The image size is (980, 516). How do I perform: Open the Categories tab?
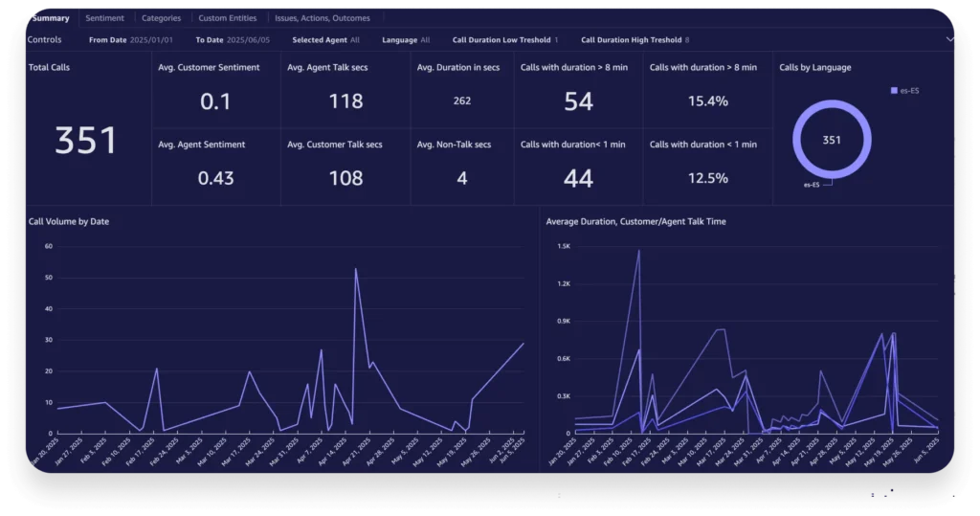161,18
